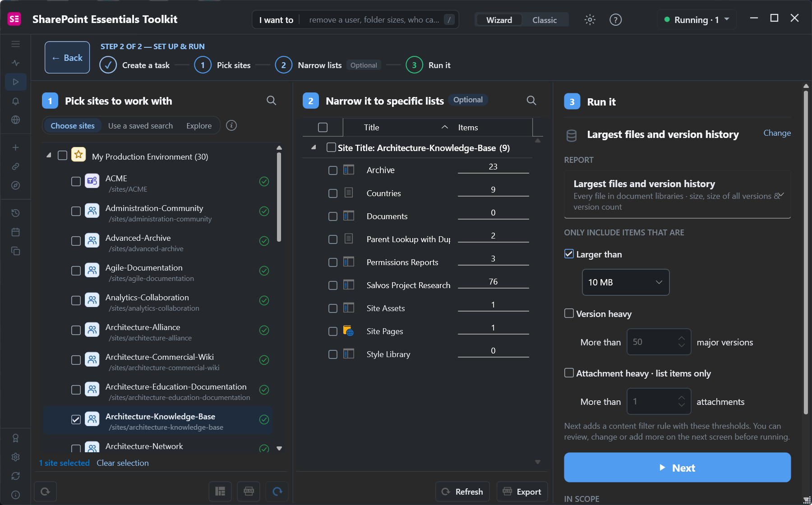The image size is (812, 505).
Task: Uncheck the Architecture-Knowledge-Base site checkbox
Action: [76, 419]
